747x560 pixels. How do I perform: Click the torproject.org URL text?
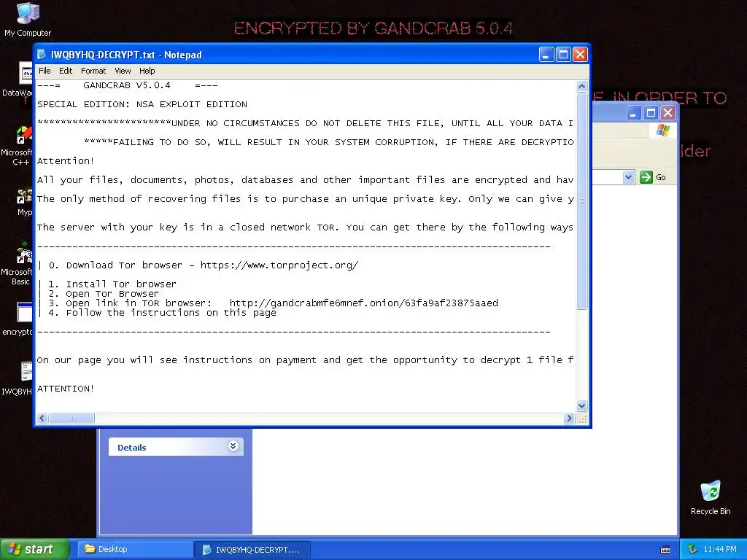coord(279,265)
